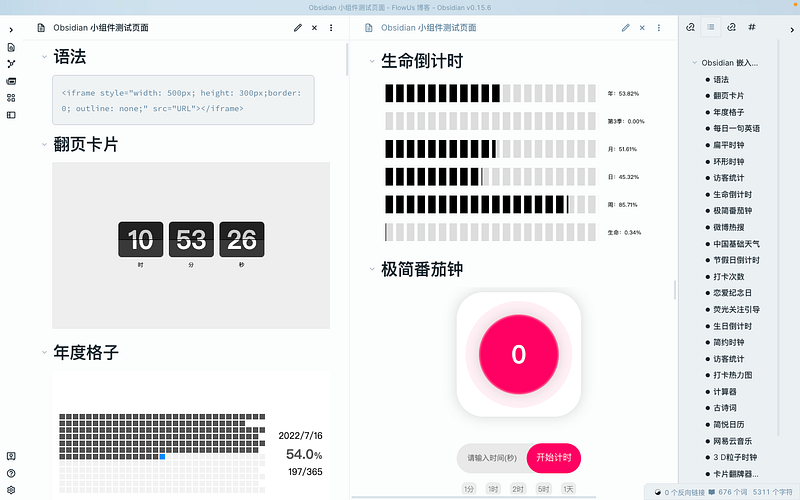Click the minutes flip card showing 53

coord(191,239)
